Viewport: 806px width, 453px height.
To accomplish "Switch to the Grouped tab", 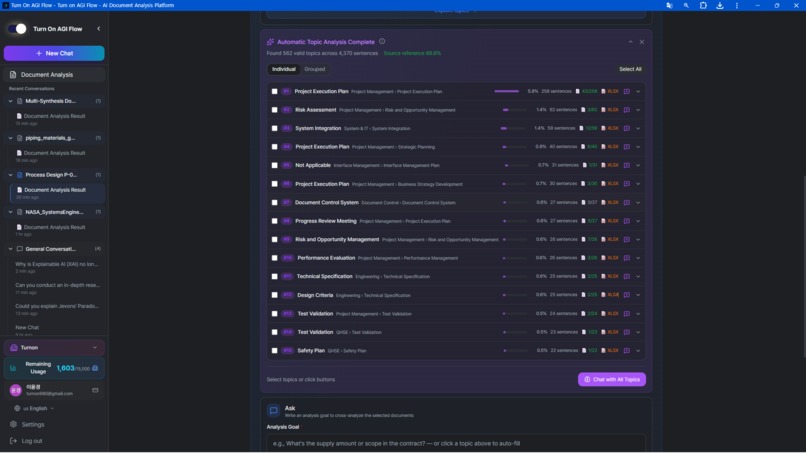I will tap(315, 69).
